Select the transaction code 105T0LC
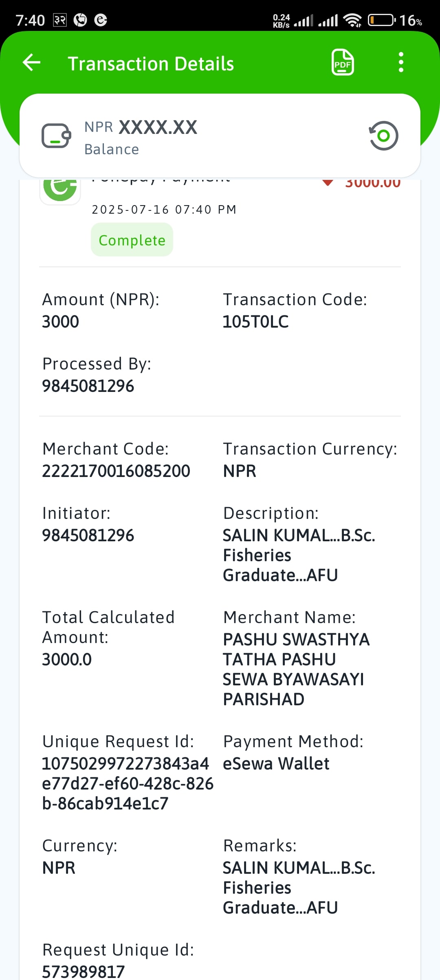 coord(255,322)
